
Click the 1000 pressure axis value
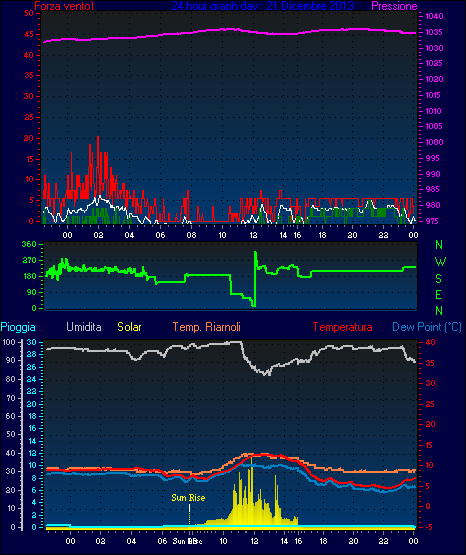[x=434, y=142]
